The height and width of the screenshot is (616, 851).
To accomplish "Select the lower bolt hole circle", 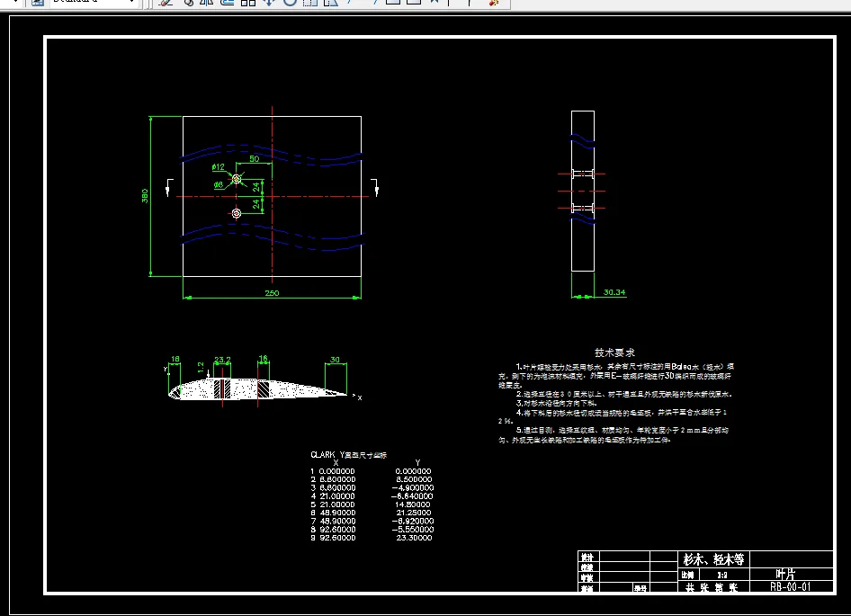I will 236,213.
